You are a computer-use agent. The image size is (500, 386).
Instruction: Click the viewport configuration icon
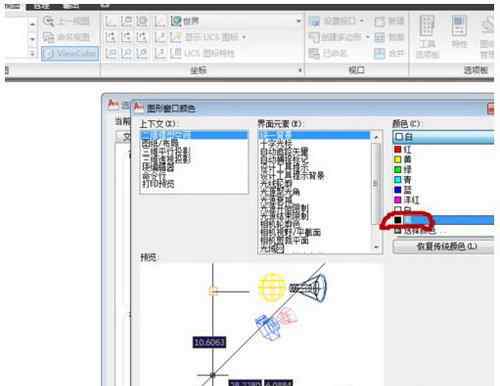314,21
